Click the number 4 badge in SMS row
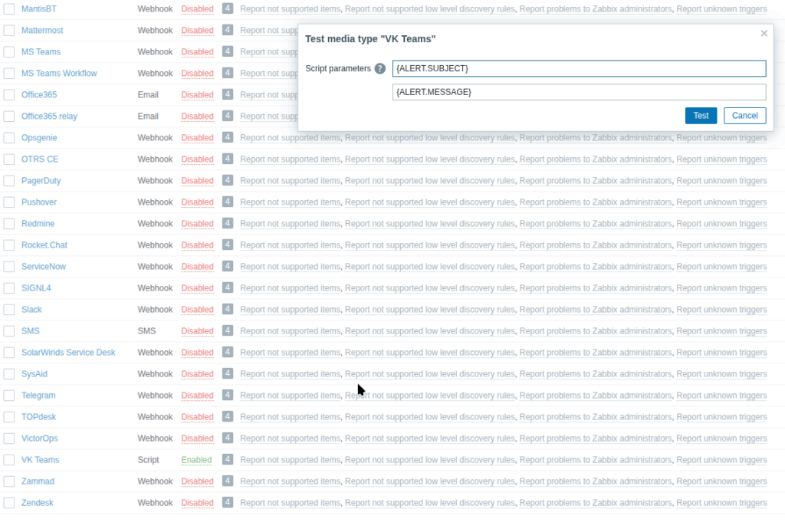Image resolution: width=785 pixels, height=532 pixels. point(228,330)
